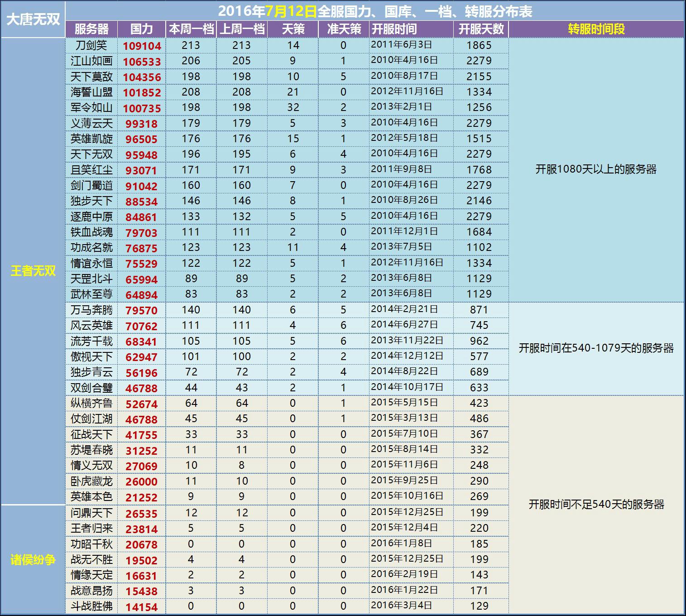Click server name 情谊永恒

coord(91,263)
